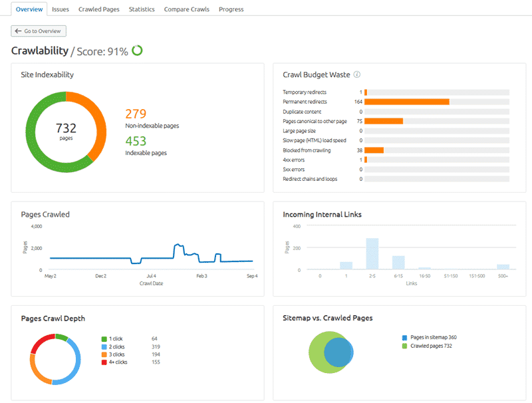
Task: Click the crawlability score circle indicator
Action: coord(138,50)
